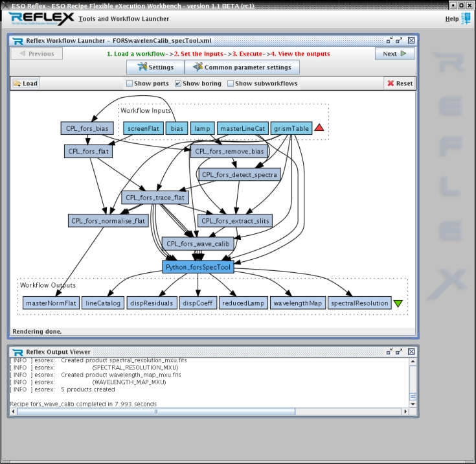Close the Reflex Output Viewer panel
The width and height of the screenshot is (476, 464).
coord(411,352)
